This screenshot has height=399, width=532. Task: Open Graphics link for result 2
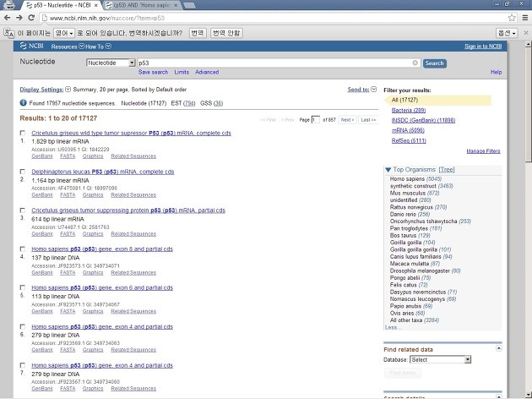click(93, 195)
